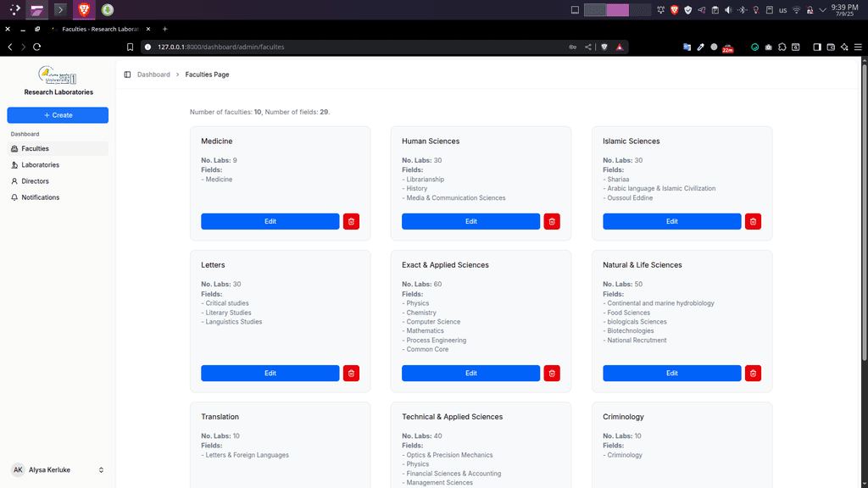Screen dimensions: 868x488
Task: Click the browser bookmark icon
Action: coord(130,47)
